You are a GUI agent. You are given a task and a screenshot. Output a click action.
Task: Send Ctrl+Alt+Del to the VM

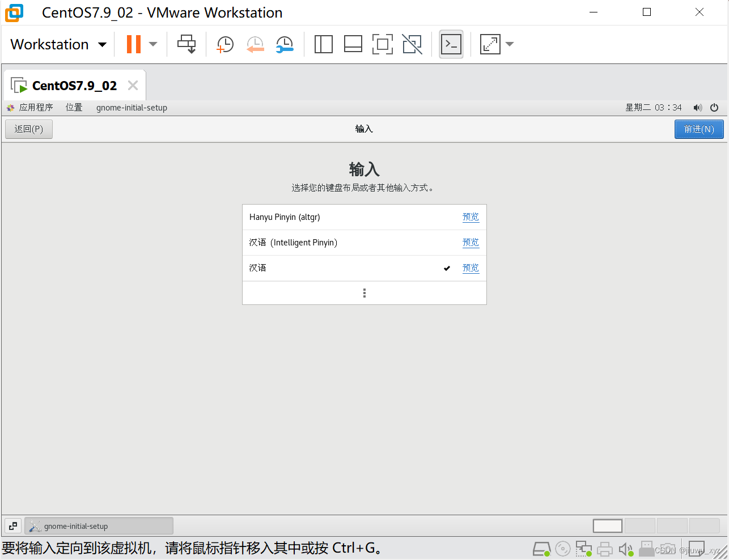[x=187, y=44]
